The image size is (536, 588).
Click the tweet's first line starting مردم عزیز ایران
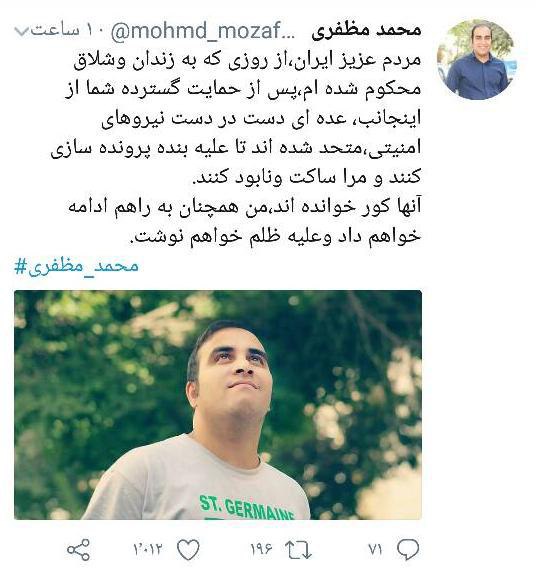[x=247, y=60]
